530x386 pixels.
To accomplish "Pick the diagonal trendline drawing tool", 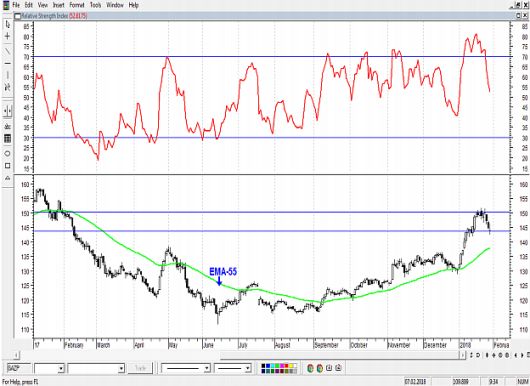I will coord(7,51).
